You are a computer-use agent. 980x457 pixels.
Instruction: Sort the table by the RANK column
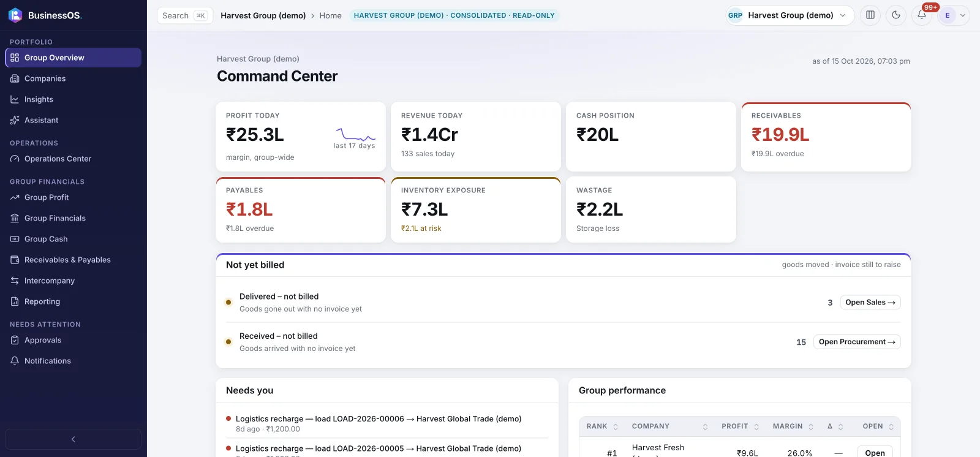[x=603, y=426]
